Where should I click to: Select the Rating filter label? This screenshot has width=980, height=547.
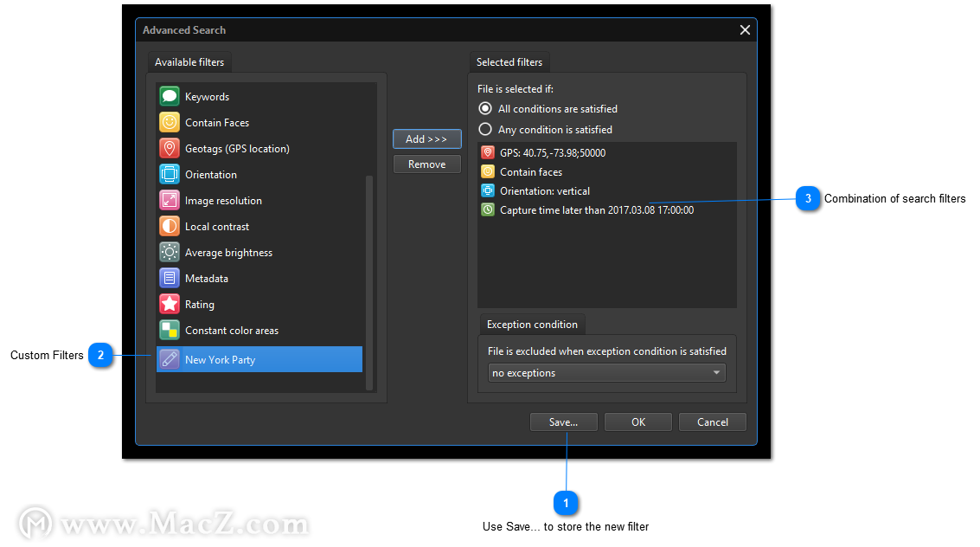coord(200,305)
